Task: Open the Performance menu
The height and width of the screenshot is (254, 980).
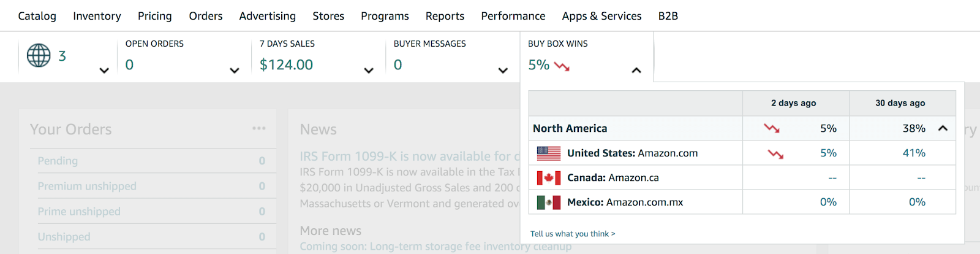Action: point(513,16)
